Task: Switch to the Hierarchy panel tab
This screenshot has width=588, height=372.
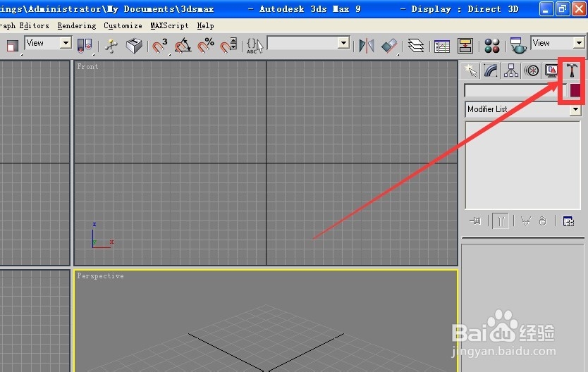Action: (x=510, y=70)
